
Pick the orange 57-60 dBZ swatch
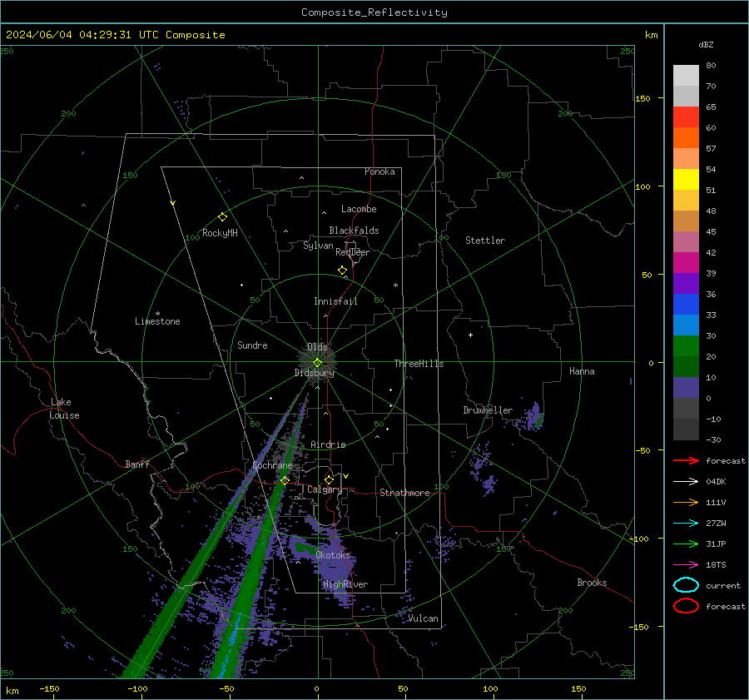(x=686, y=138)
